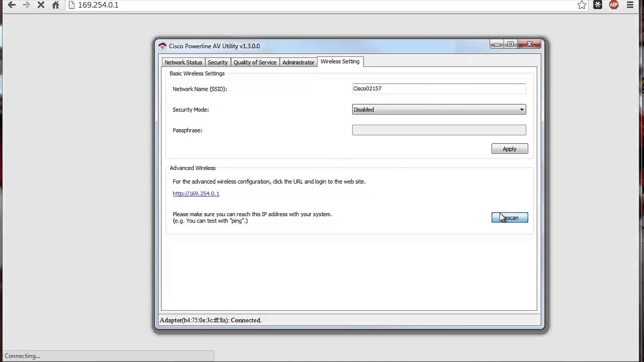This screenshot has width=644, height=362.
Task: Bookmark the page with the star icon
Action: (582, 5)
